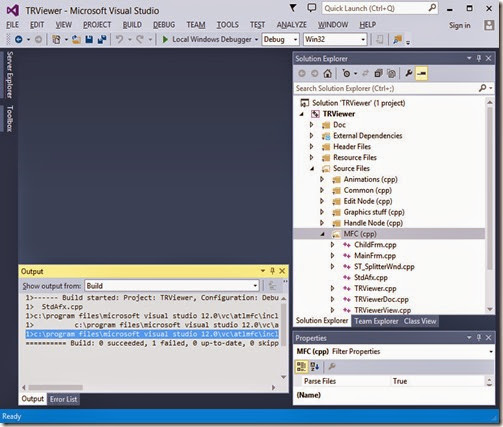Click the search magnifier in Solution Explorer
Screen dimensions: 503x427
(x=482, y=88)
